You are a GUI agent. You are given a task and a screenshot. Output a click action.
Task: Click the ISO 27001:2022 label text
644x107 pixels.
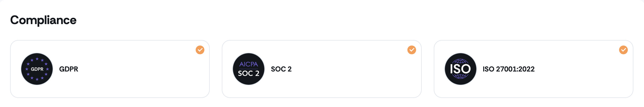point(508,69)
